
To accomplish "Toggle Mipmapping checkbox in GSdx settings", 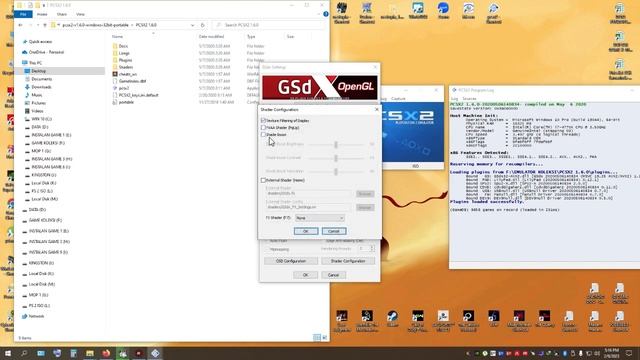I will 268,249.
